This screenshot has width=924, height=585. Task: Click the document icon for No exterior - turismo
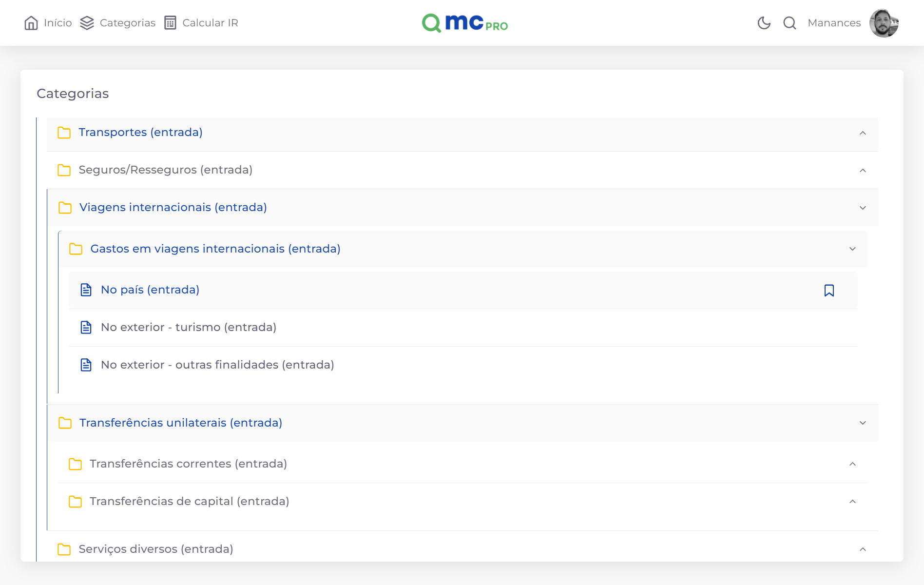pyautogui.click(x=86, y=328)
